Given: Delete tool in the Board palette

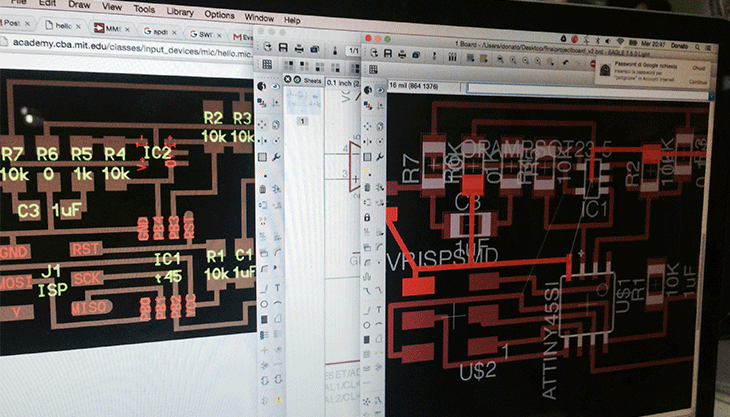Looking at the screenshot, I should (x=367, y=188).
